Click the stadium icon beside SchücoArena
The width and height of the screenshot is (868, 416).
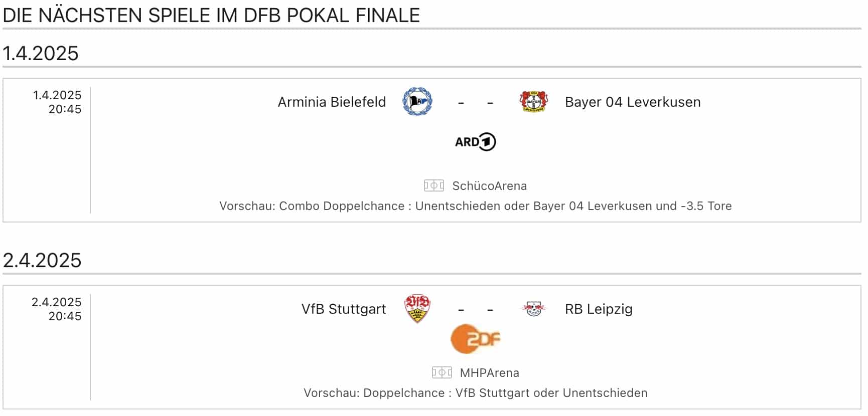[x=434, y=186]
